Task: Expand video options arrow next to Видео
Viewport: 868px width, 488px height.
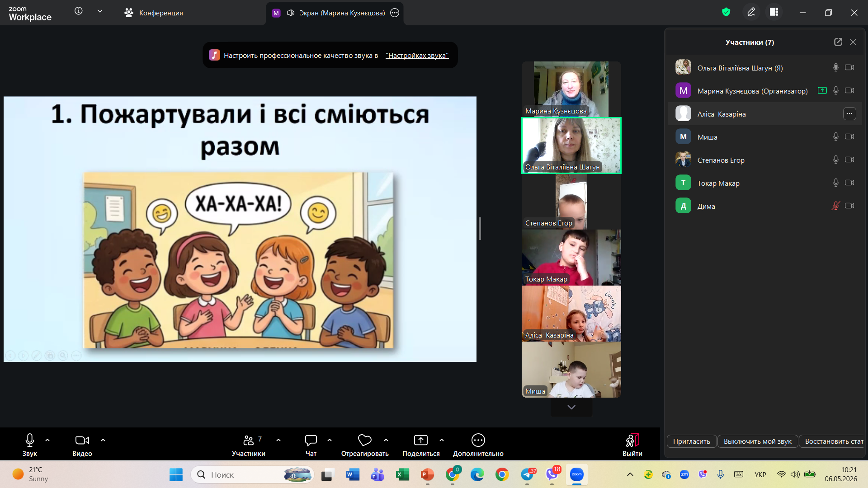Action: [103, 440]
